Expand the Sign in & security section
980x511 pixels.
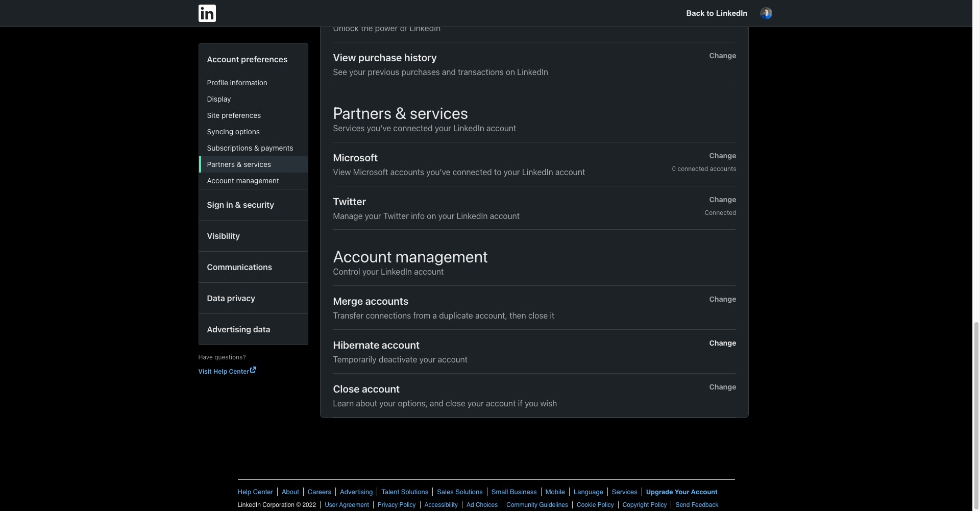tap(240, 205)
